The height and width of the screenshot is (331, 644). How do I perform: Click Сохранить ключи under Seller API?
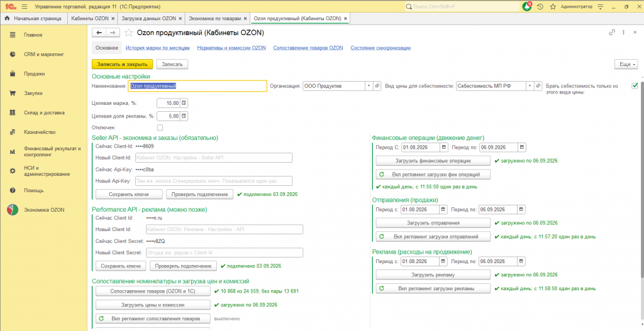pyautogui.click(x=129, y=194)
